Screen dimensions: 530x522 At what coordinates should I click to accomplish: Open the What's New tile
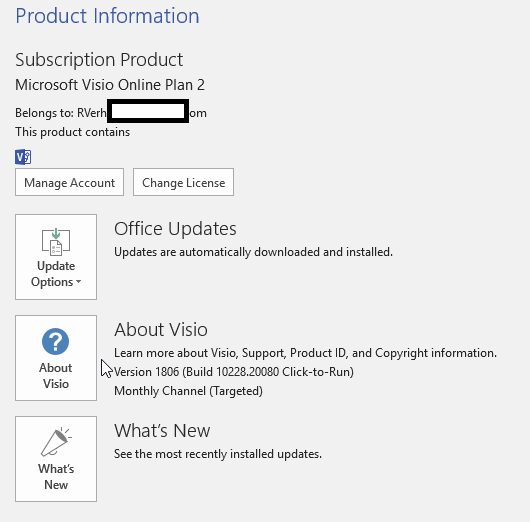[x=56, y=459]
